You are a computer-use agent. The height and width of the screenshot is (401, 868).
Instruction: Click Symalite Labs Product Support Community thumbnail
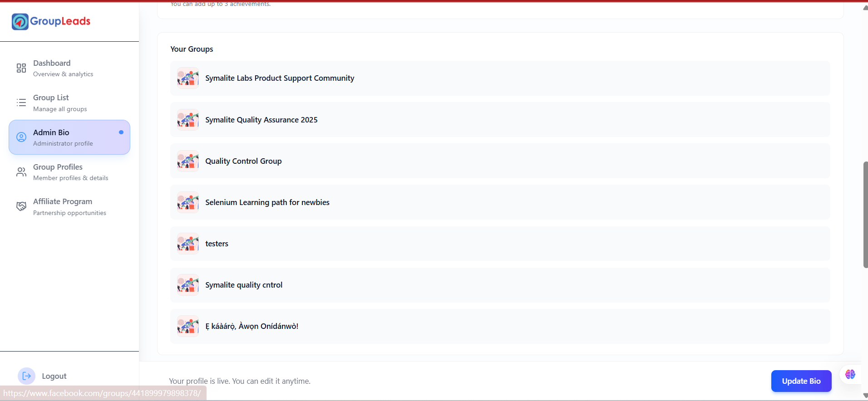pos(188,78)
